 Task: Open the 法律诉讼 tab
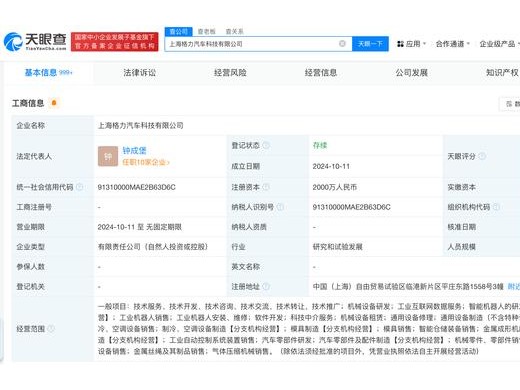(x=139, y=73)
